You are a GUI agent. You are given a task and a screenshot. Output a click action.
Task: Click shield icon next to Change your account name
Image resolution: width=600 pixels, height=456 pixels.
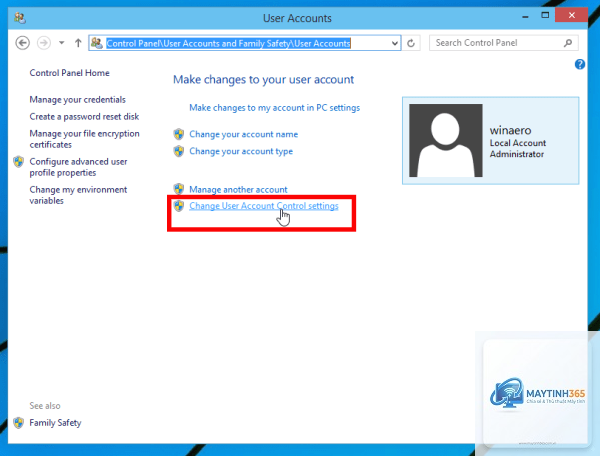coord(179,134)
